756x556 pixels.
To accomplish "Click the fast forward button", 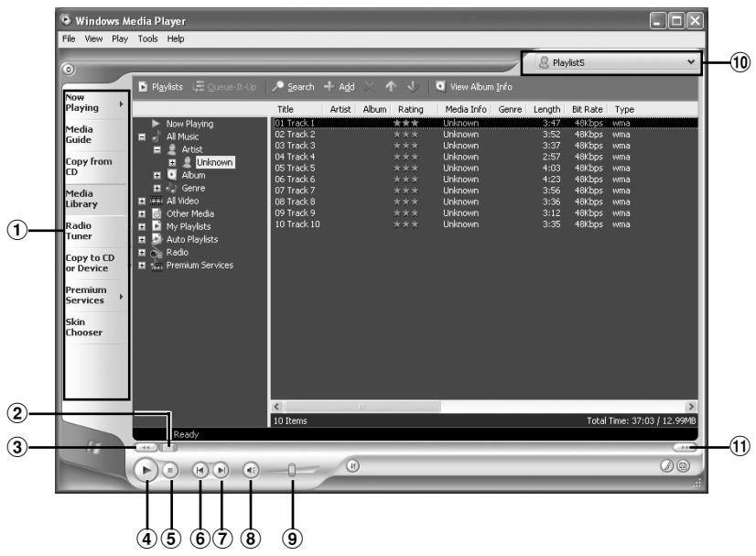I will [685, 447].
